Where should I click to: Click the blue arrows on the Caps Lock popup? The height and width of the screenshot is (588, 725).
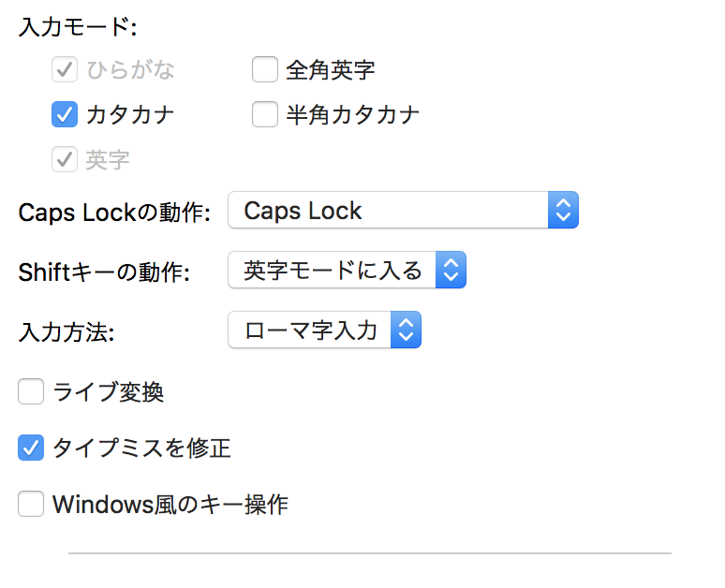pyautogui.click(x=562, y=211)
